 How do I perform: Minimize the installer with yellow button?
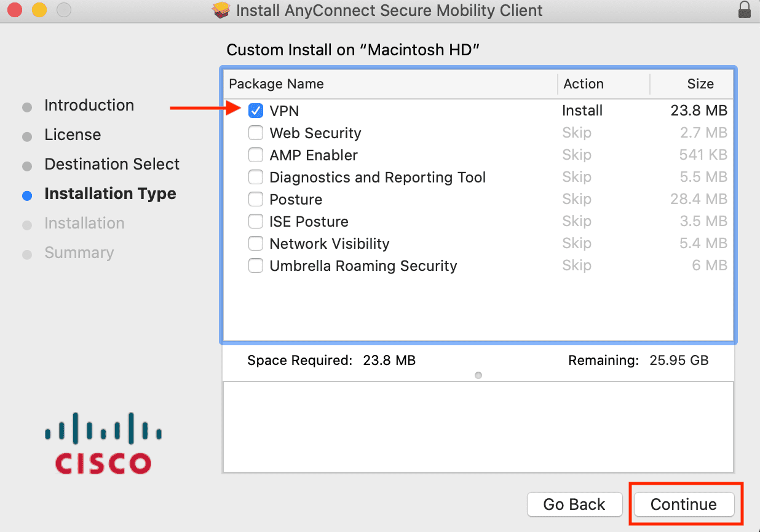point(40,10)
